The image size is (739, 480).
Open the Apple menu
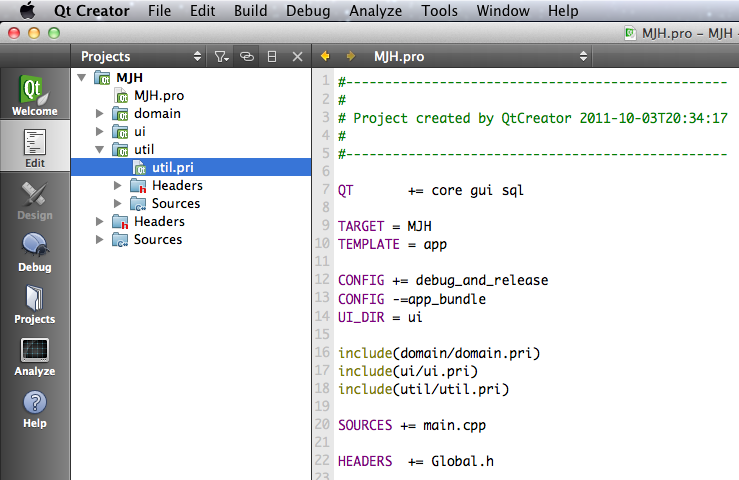pyautogui.click(x=27, y=10)
